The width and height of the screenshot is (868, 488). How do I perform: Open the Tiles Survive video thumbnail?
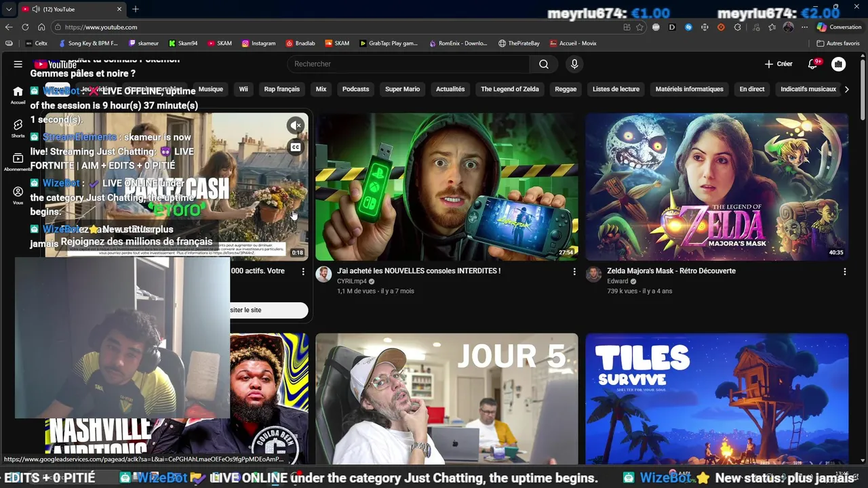pyautogui.click(x=717, y=399)
